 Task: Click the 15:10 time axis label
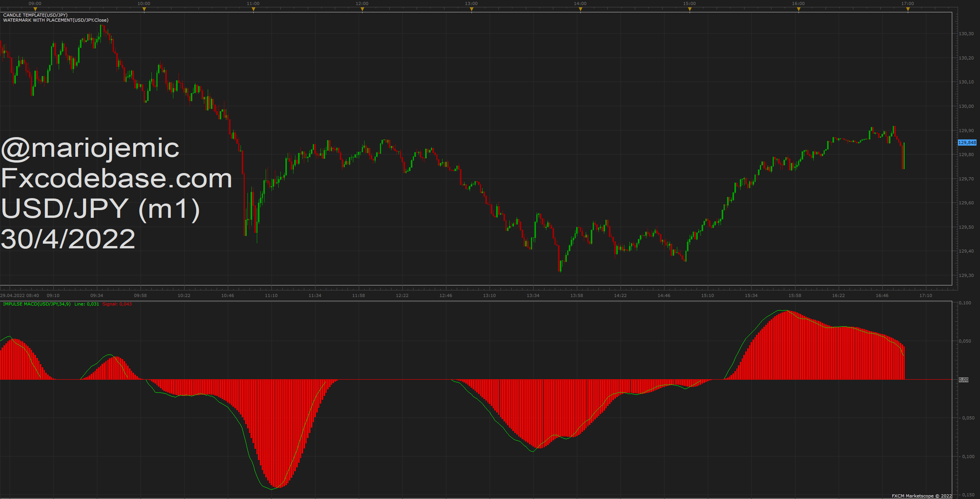[708, 295]
